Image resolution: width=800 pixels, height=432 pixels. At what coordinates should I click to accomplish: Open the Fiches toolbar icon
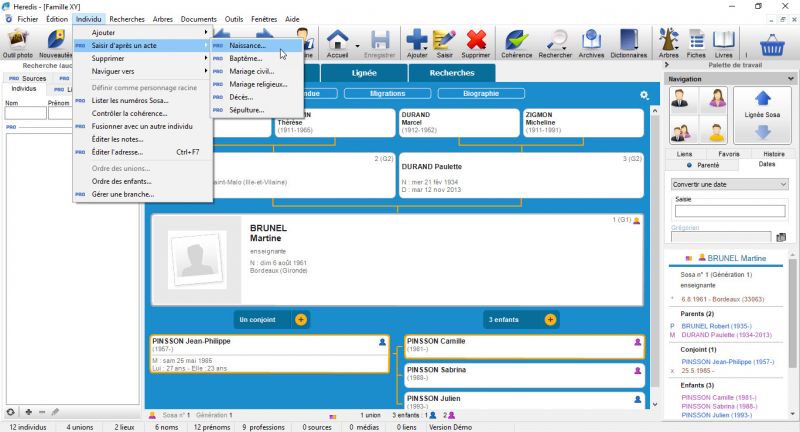point(696,43)
